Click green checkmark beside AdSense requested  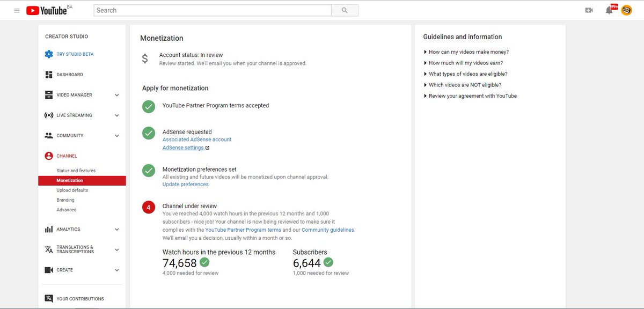[149, 133]
